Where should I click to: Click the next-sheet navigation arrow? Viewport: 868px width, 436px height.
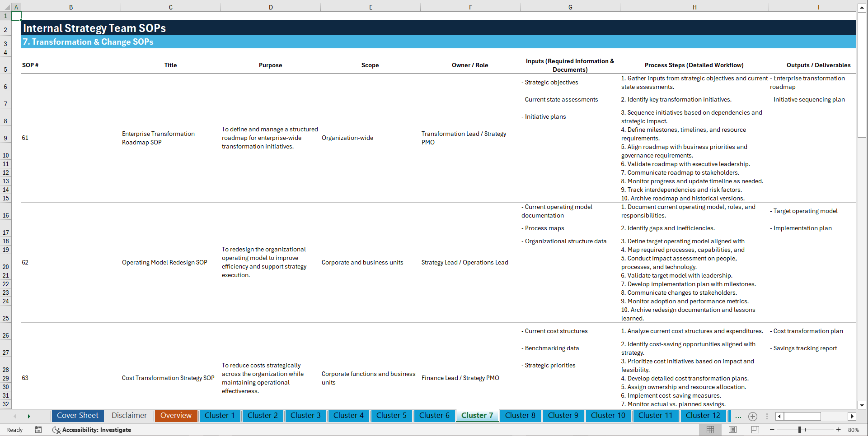[x=29, y=416]
